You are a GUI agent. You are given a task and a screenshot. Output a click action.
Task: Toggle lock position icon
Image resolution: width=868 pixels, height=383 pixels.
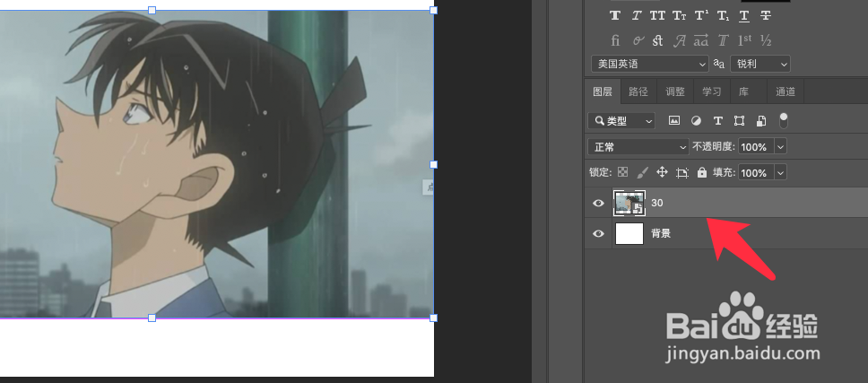662,172
